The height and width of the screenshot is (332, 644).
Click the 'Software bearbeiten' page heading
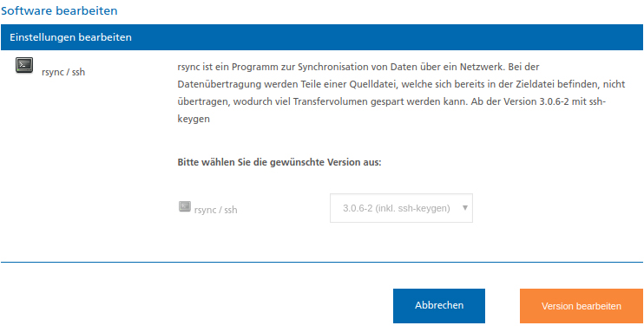pos(59,10)
